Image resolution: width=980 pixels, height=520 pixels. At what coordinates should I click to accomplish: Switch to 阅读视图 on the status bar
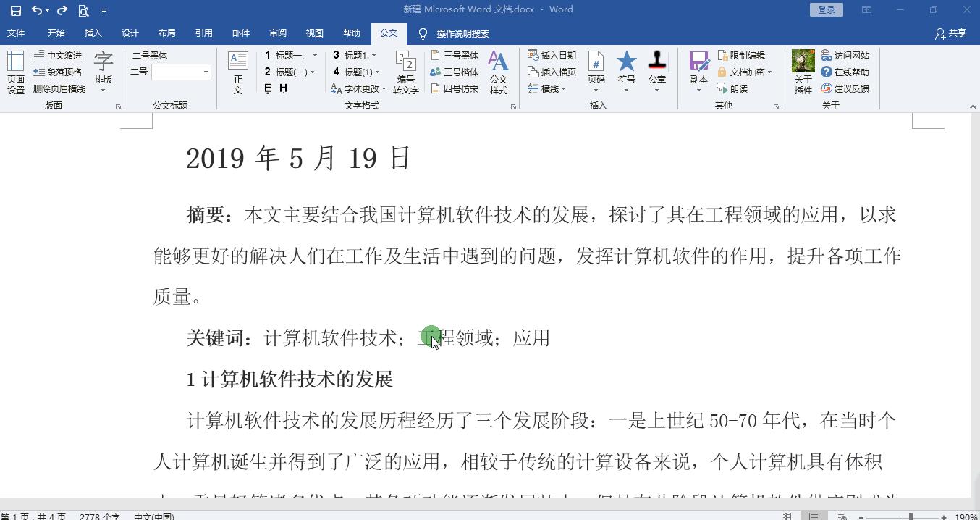click(787, 516)
